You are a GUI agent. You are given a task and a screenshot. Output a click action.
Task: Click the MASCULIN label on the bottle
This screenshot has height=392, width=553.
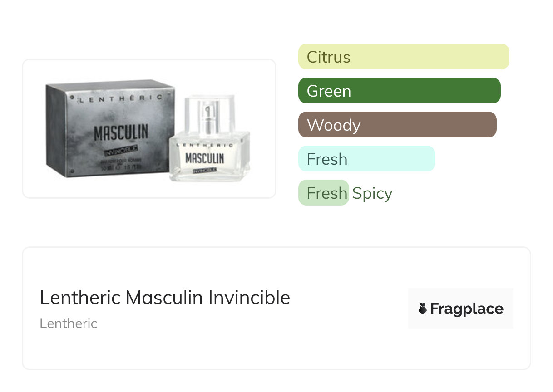tap(204, 158)
